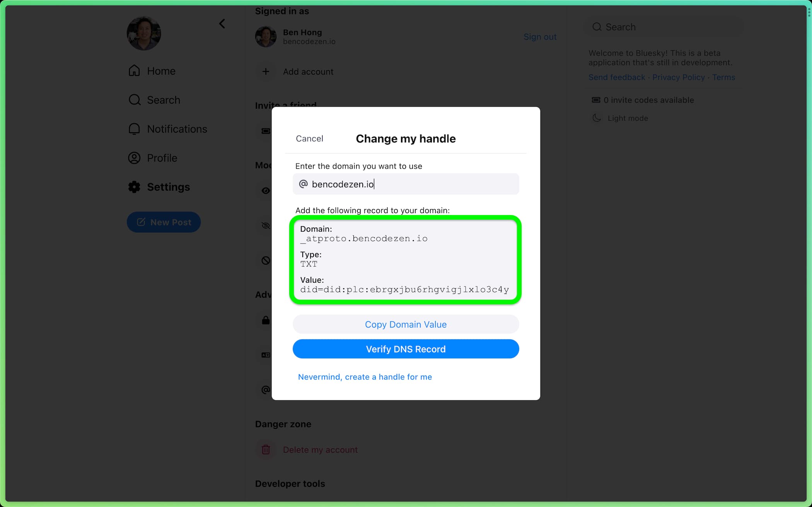The image size is (812, 507).
Task: Click Copy Domain Value link
Action: (406, 324)
